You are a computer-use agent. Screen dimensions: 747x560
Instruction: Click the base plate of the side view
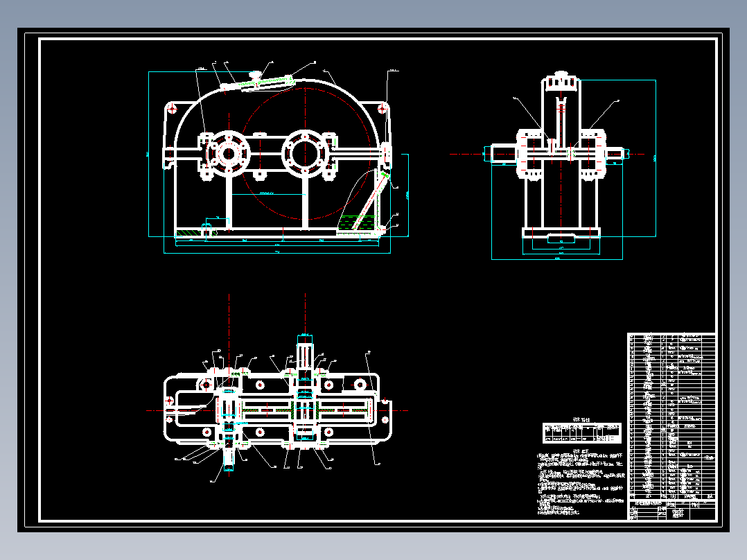(x=561, y=233)
